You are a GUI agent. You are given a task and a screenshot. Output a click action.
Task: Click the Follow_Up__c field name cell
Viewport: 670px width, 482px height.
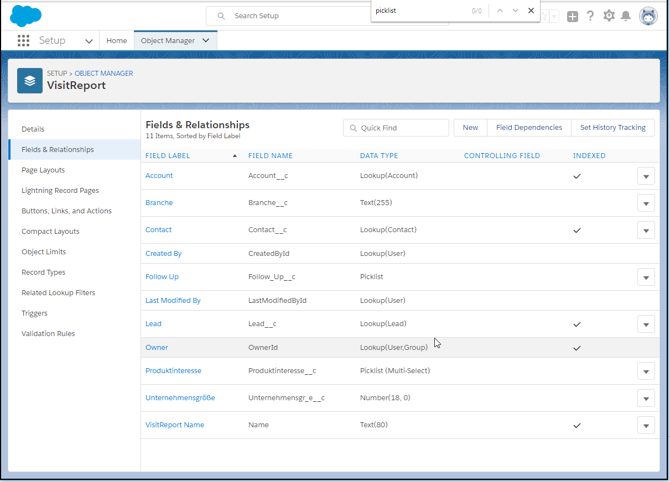point(272,277)
